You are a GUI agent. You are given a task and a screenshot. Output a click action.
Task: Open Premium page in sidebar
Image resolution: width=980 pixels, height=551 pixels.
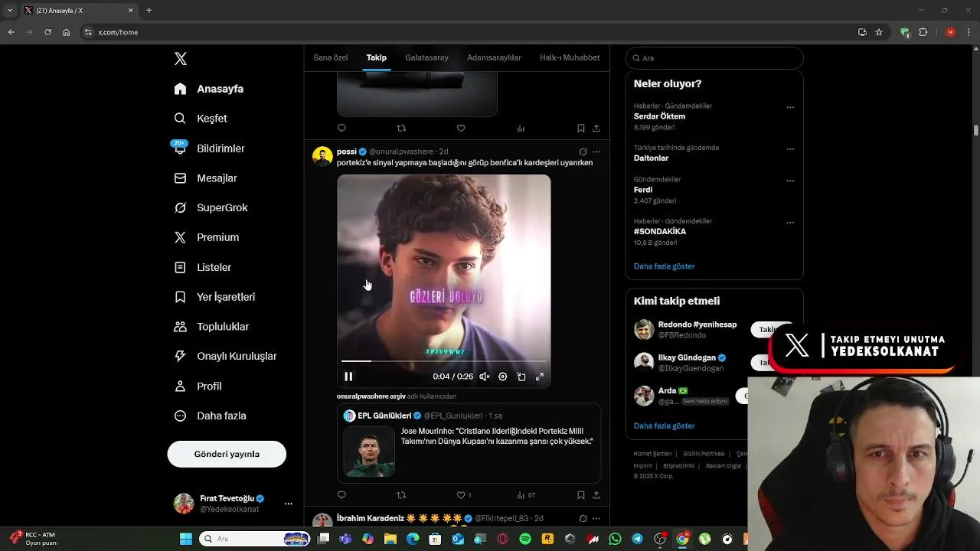point(206,237)
